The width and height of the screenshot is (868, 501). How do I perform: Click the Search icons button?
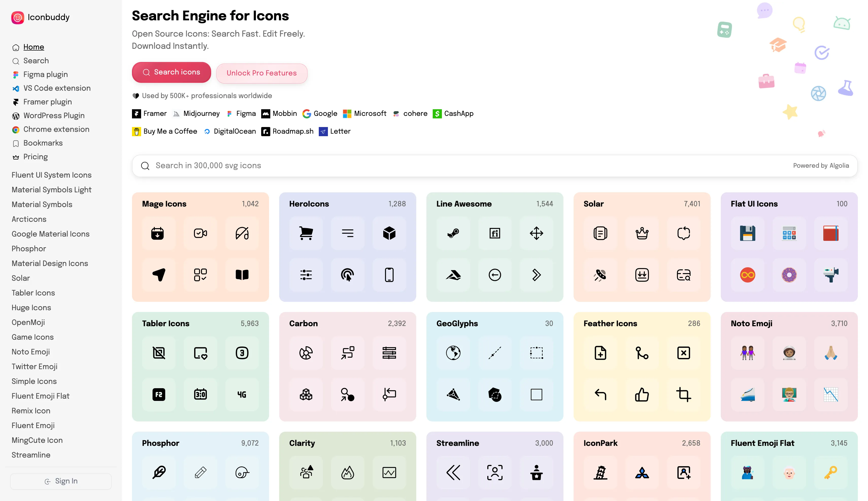(171, 72)
